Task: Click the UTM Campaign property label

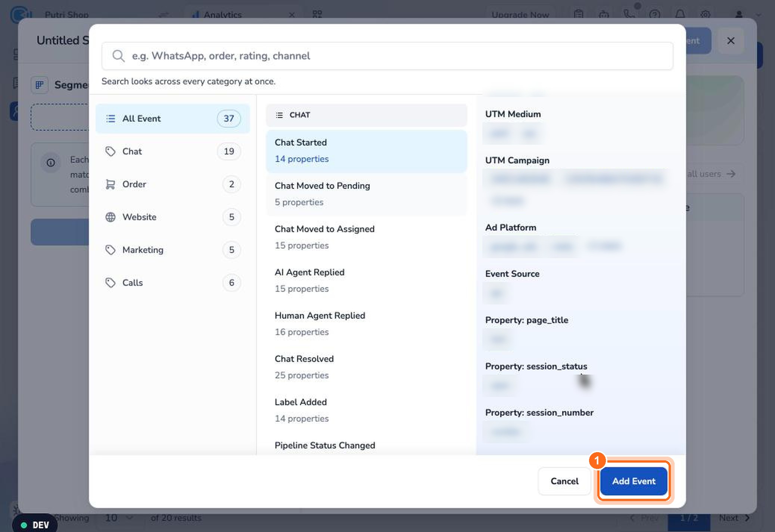Action: tap(517, 160)
